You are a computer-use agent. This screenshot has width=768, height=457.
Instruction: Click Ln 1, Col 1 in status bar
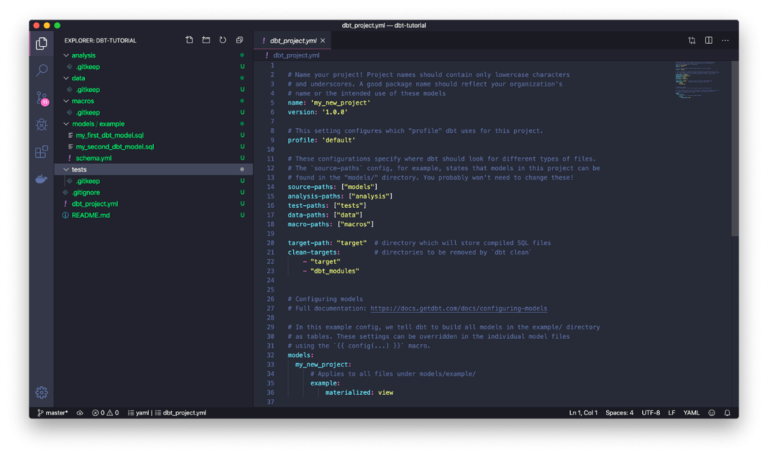[x=583, y=413]
